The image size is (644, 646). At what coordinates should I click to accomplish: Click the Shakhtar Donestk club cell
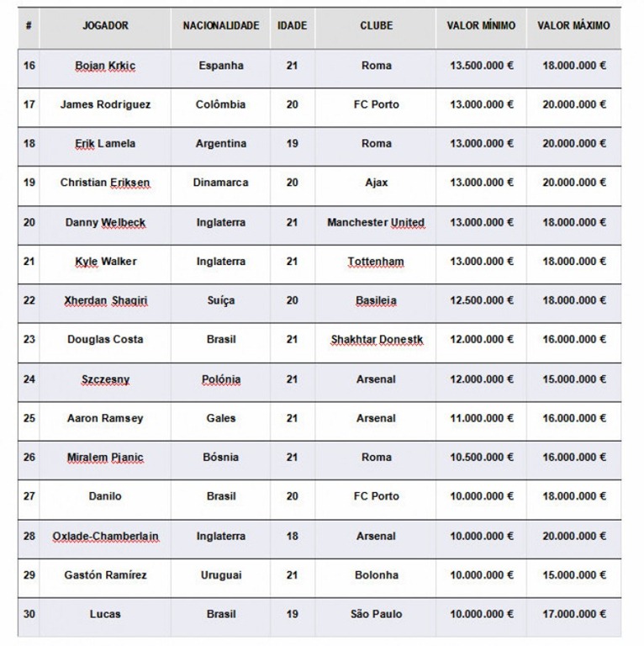coord(377,340)
